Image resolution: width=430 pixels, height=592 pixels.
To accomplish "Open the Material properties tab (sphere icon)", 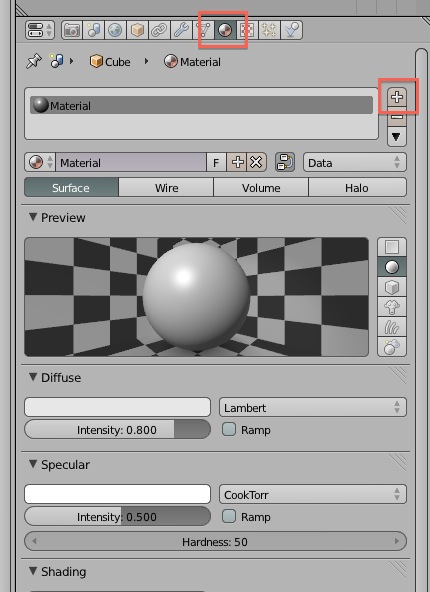I will (225, 30).
